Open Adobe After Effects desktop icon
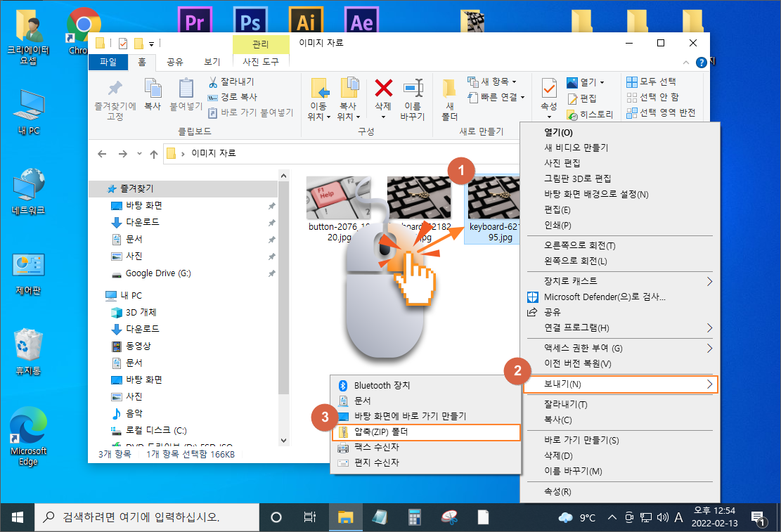781x532 pixels. click(361, 20)
